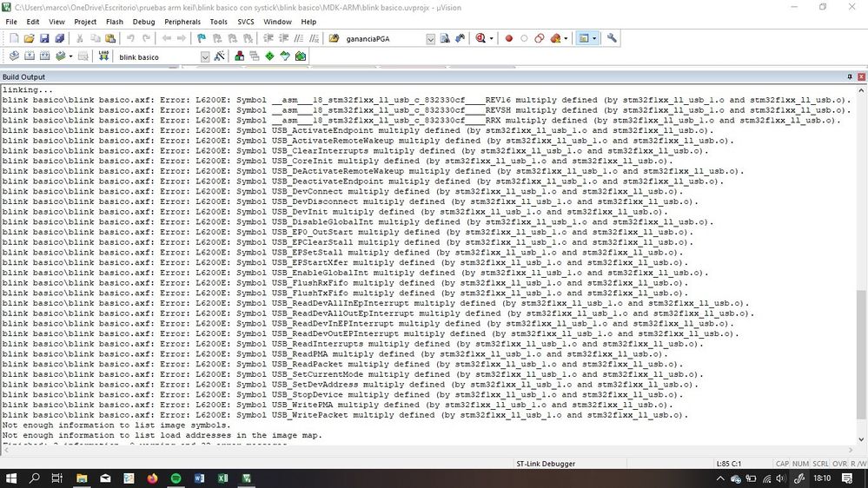Open the Edit menu
The height and width of the screenshot is (488, 868).
click(33, 22)
